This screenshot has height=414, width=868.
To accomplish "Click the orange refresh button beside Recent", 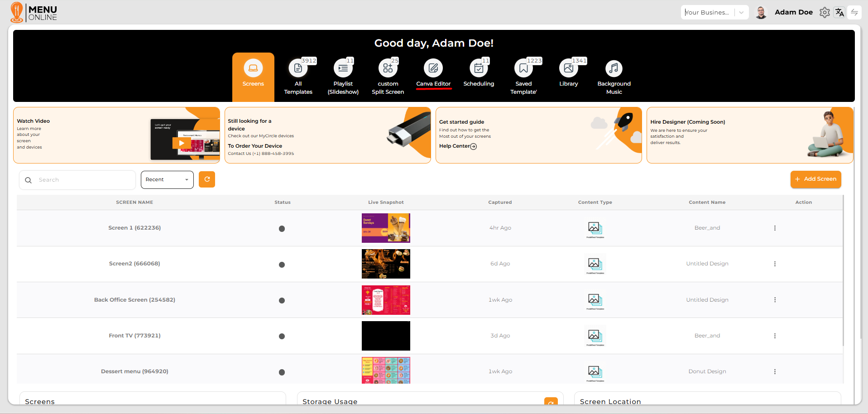I will [x=207, y=179].
